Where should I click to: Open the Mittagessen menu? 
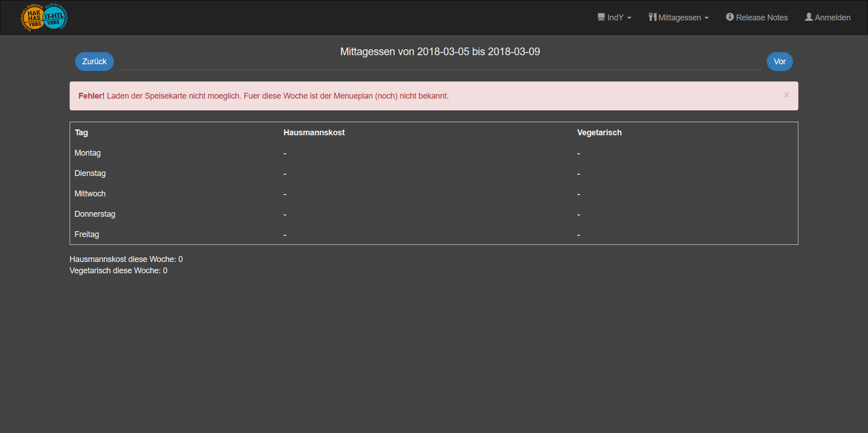pos(679,17)
